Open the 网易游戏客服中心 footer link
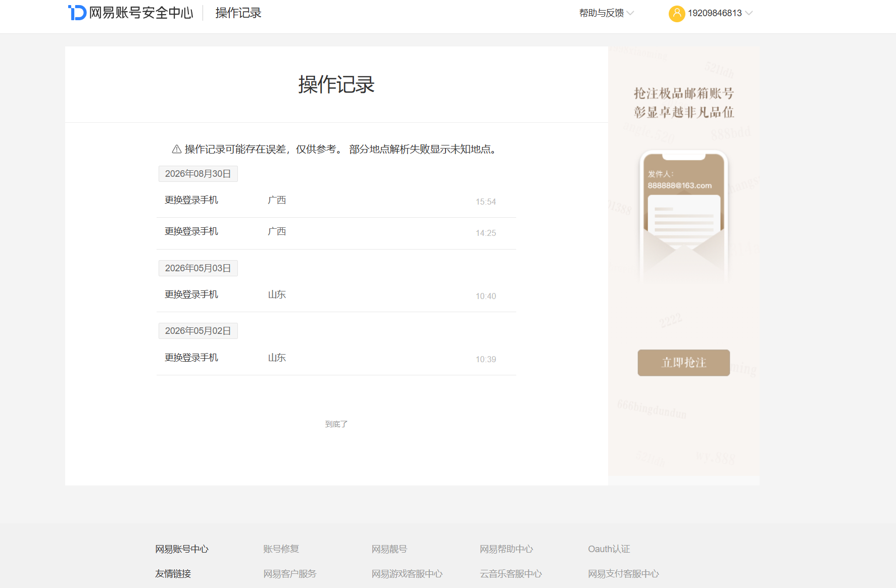This screenshot has height=588, width=896. coord(407,574)
